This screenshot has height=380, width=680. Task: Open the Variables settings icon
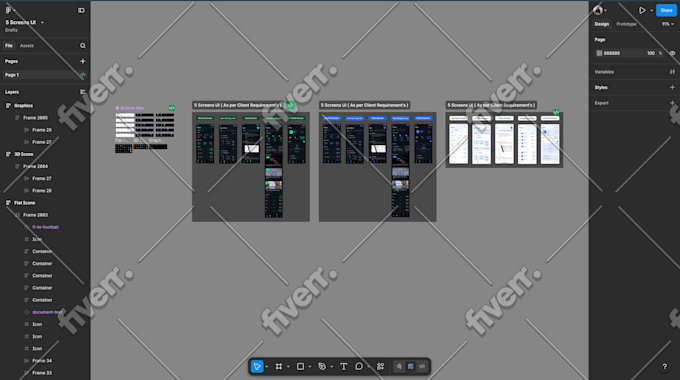pyautogui.click(x=672, y=72)
